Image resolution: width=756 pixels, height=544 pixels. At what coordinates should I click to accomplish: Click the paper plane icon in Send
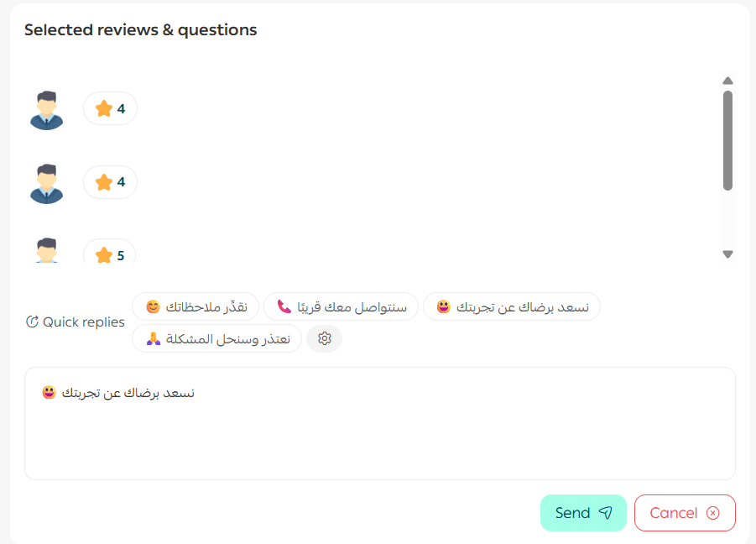click(x=606, y=513)
